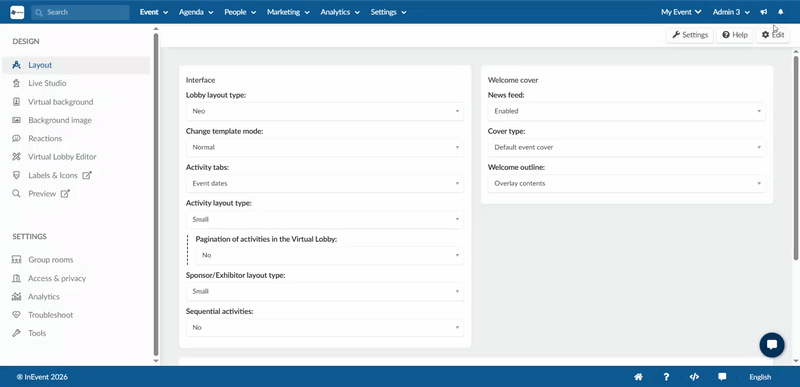Open the Marketing menu
Screen dimensions: 800x387
tap(288, 12)
